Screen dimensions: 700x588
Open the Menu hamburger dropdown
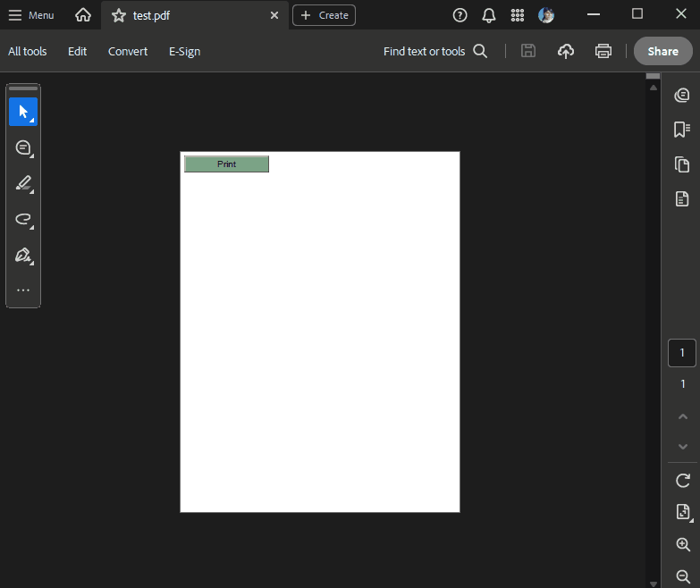[x=31, y=15]
